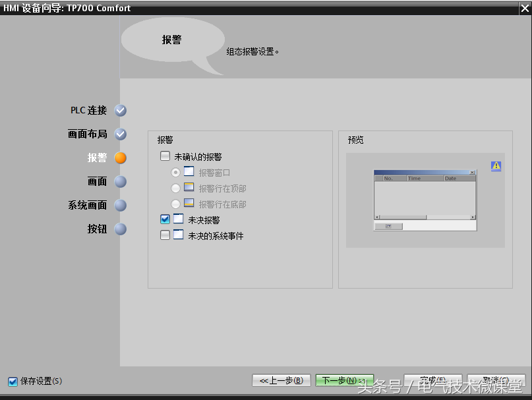Screen dimensions: 532x400
Task: Click the alarm window preview thumbnail
Action: point(425,200)
